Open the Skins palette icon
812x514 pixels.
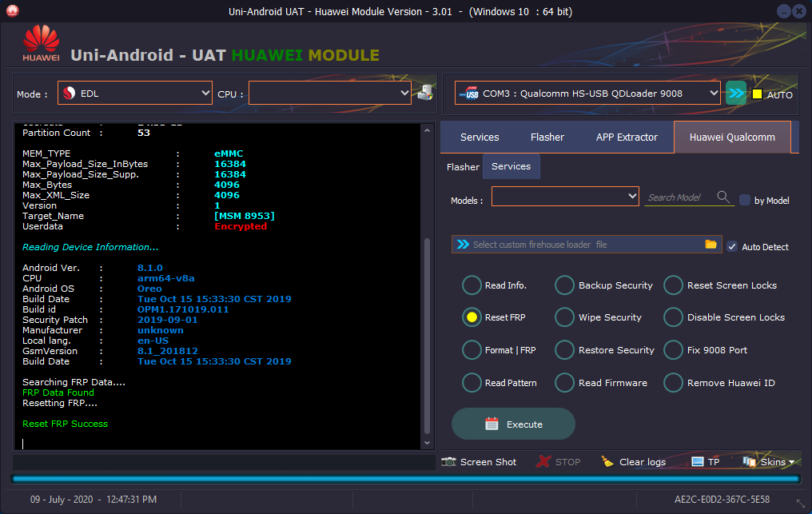coord(749,462)
